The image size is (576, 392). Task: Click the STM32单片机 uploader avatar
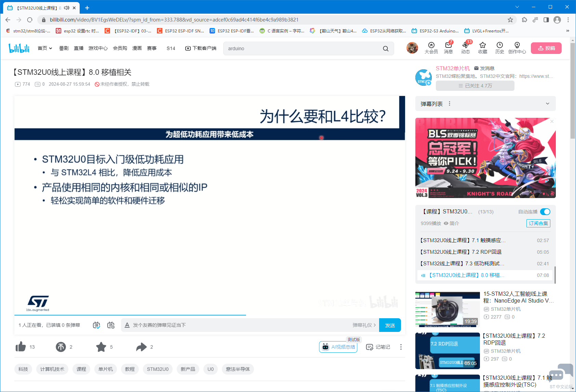pyautogui.click(x=424, y=77)
